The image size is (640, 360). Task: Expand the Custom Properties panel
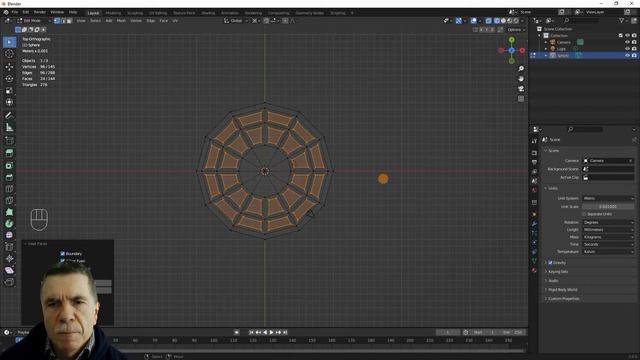pyautogui.click(x=563, y=298)
